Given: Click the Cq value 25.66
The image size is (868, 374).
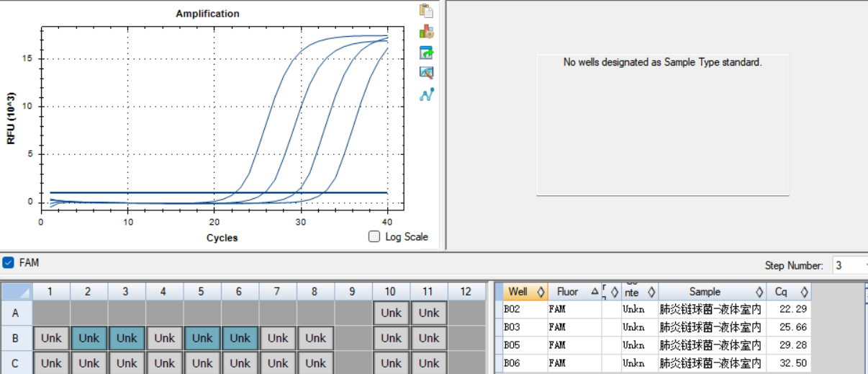Looking at the screenshot, I should pos(792,327).
